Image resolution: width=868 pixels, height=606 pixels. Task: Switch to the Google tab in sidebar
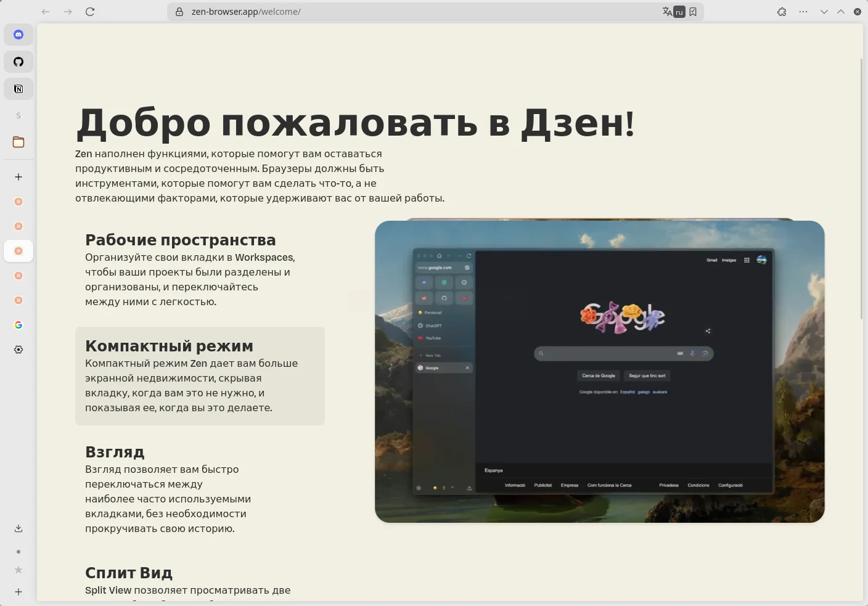click(18, 325)
